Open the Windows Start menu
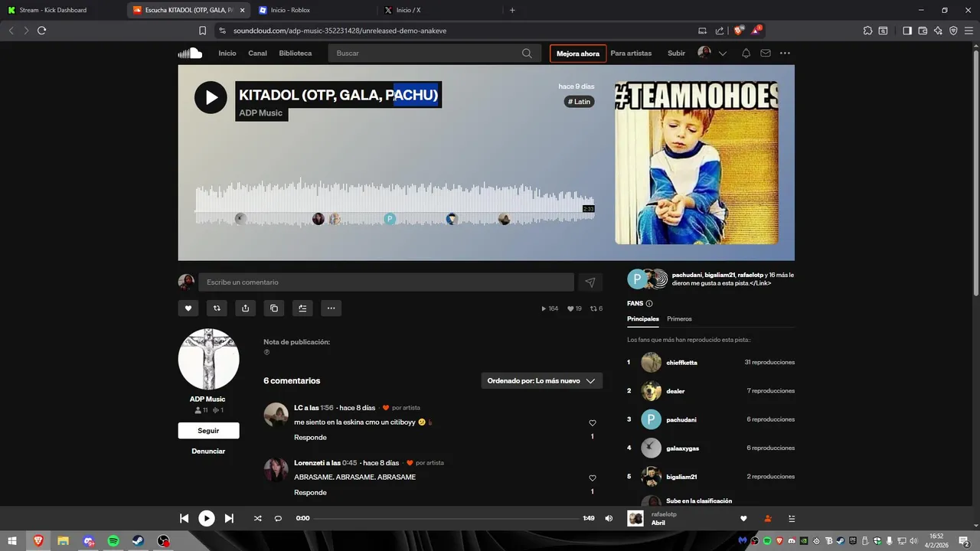980x551 pixels. point(12,541)
